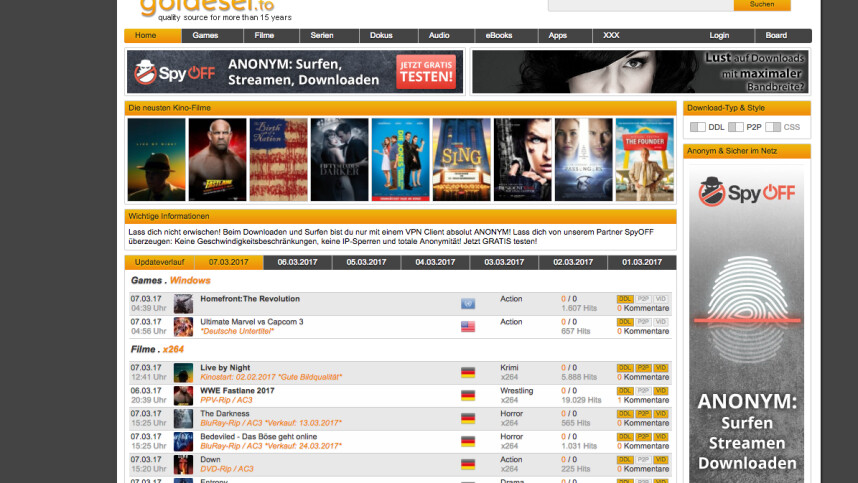
Task: Click the German flag in the Live by Night row
Action: 468,373
